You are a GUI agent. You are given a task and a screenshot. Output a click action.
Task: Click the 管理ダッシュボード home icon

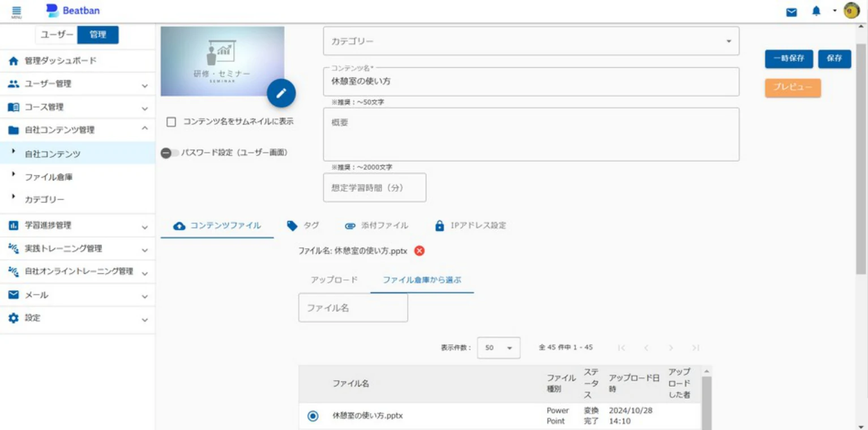[x=14, y=61]
